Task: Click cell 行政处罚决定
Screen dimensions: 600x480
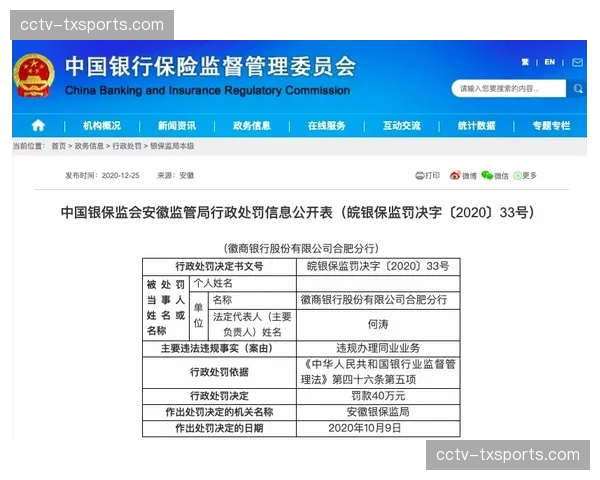Action: click(219, 396)
